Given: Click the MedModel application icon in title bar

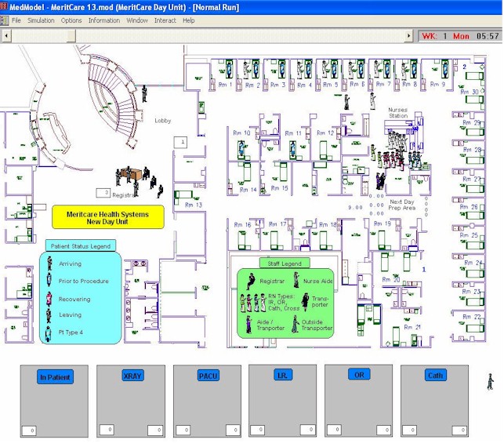Looking at the screenshot, I should point(5,6).
